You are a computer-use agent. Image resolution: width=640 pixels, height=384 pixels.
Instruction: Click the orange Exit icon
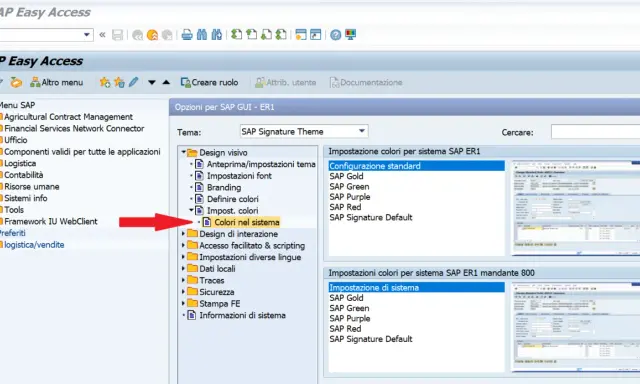152,35
